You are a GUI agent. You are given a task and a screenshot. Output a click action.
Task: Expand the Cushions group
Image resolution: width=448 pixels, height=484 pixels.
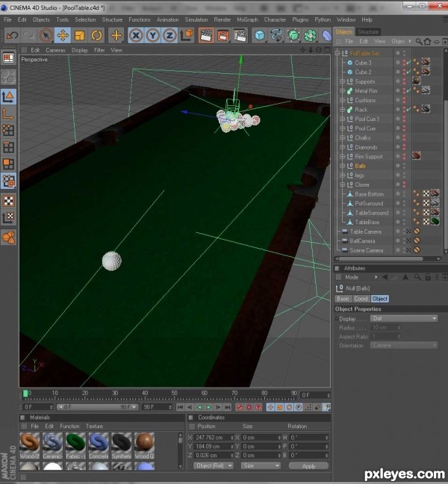pyautogui.click(x=342, y=100)
